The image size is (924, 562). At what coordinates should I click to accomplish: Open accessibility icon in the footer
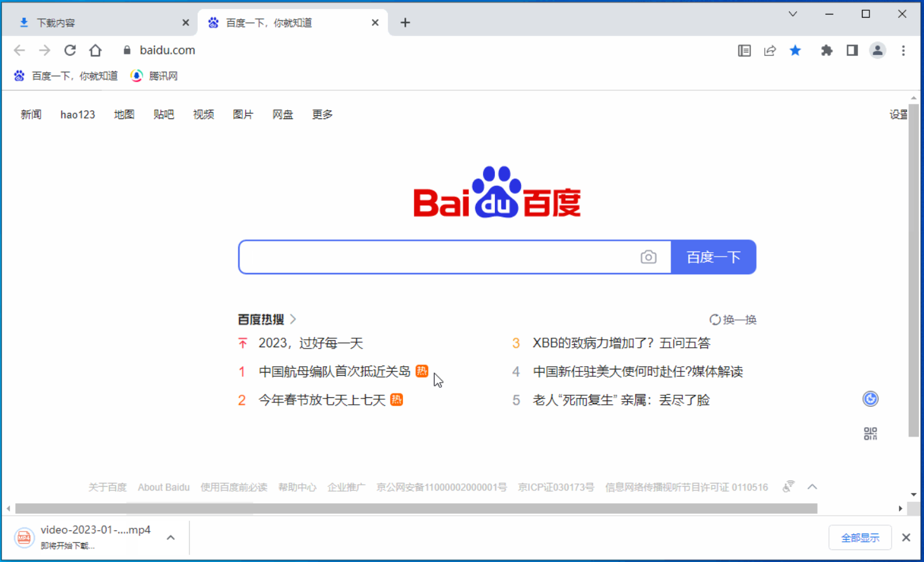tap(788, 487)
